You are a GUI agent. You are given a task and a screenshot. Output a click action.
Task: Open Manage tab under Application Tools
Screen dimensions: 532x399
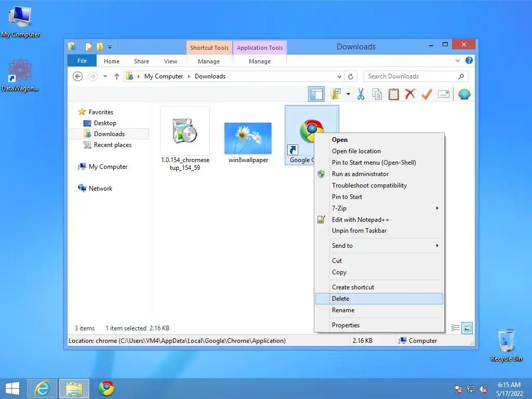coord(260,61)
